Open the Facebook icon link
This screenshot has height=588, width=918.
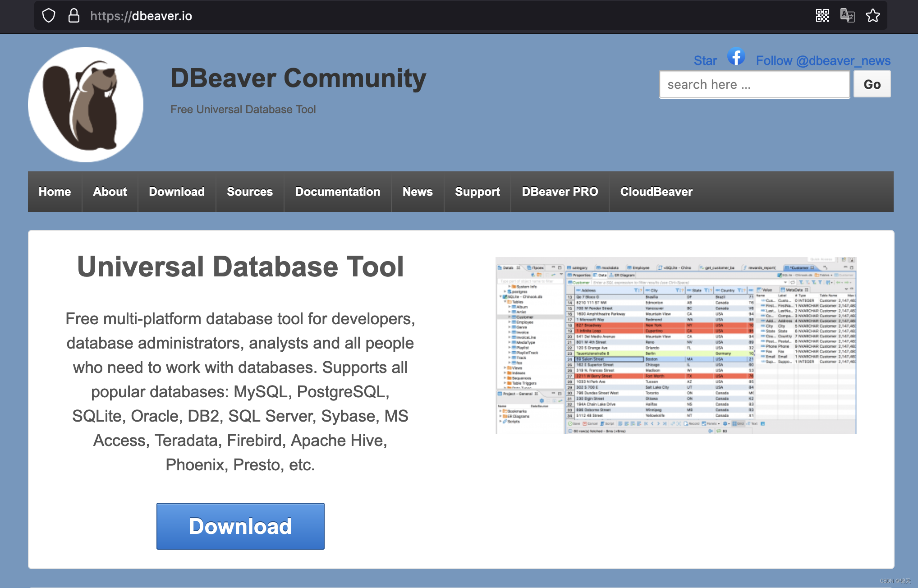(736, 57)
